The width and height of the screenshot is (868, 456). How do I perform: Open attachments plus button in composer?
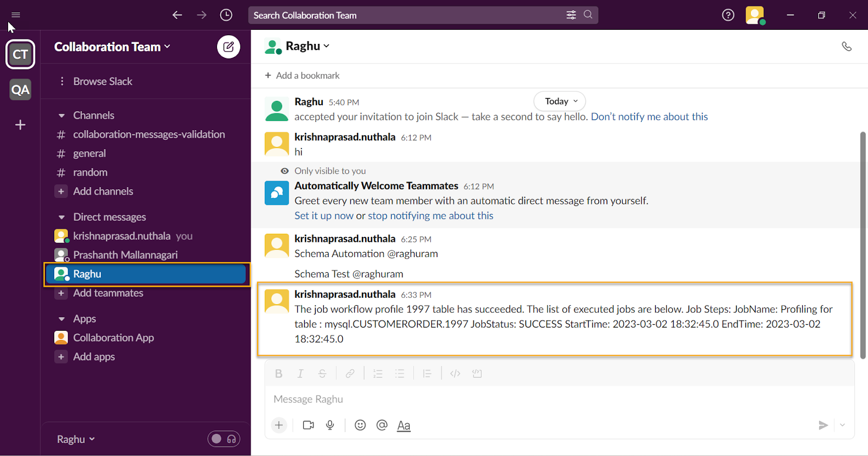pyautogui.click(x=279, y=426)
